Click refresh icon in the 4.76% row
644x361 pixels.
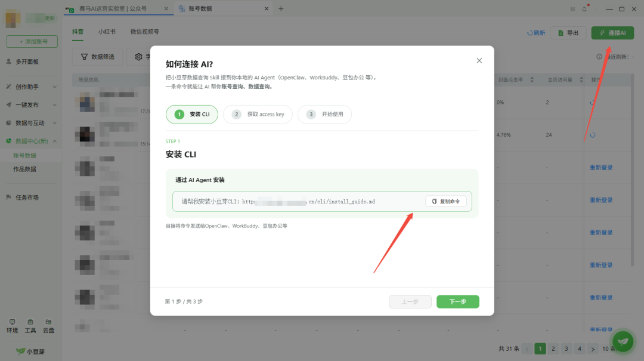point(592,135)
